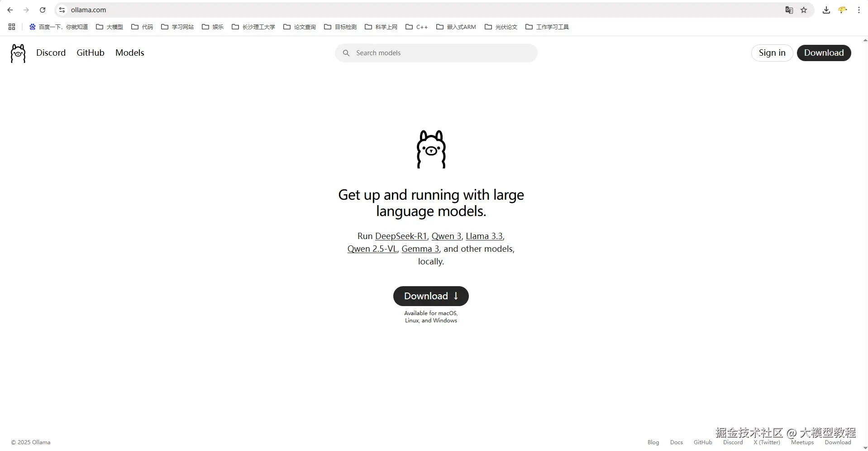Click the header Download button

tap(824, 53)
